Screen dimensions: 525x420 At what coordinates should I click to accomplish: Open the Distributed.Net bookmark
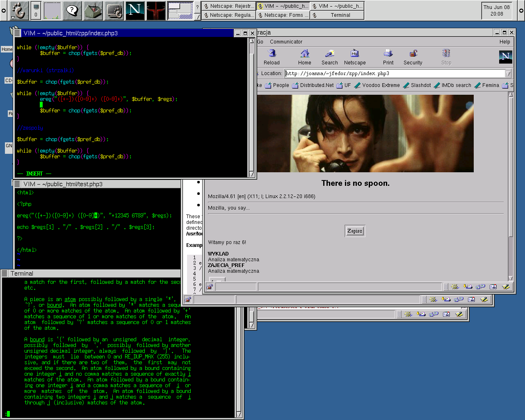(x=313, y=85)
